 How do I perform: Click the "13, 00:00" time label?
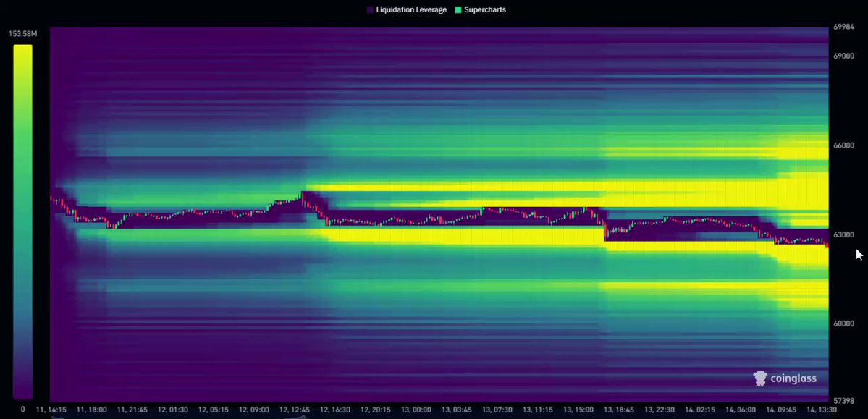point(416,410)
